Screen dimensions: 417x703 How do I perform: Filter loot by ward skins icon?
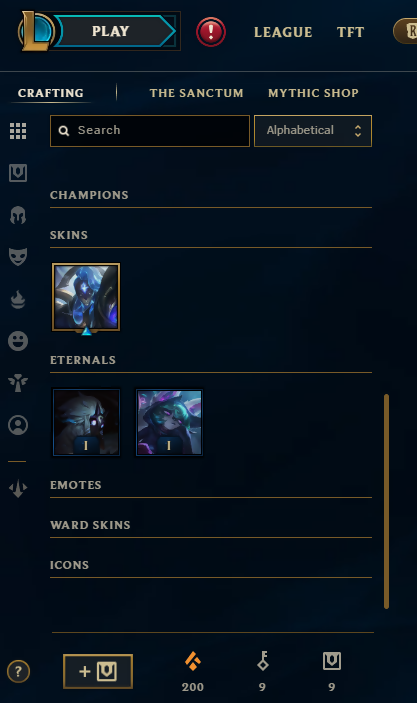pyautogui.click(x=18, y=383)
